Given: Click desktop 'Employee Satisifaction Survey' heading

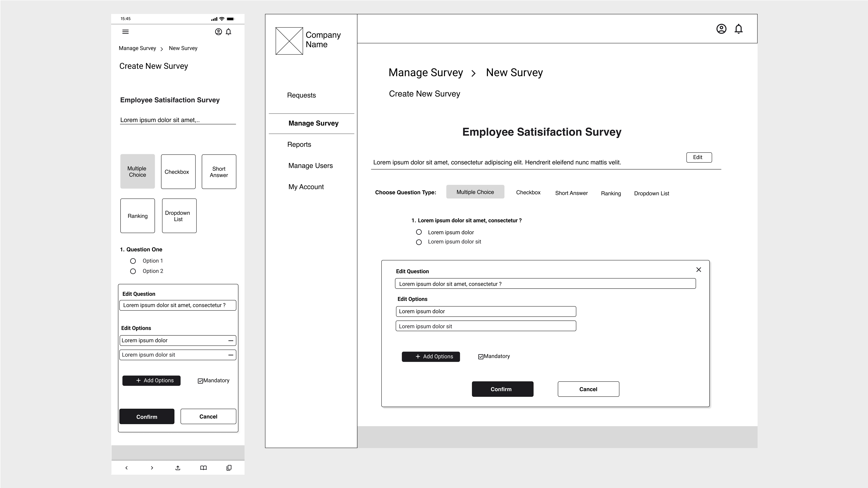Looking at the screenshot, I should pyautogui.click(x=542, y=132).
